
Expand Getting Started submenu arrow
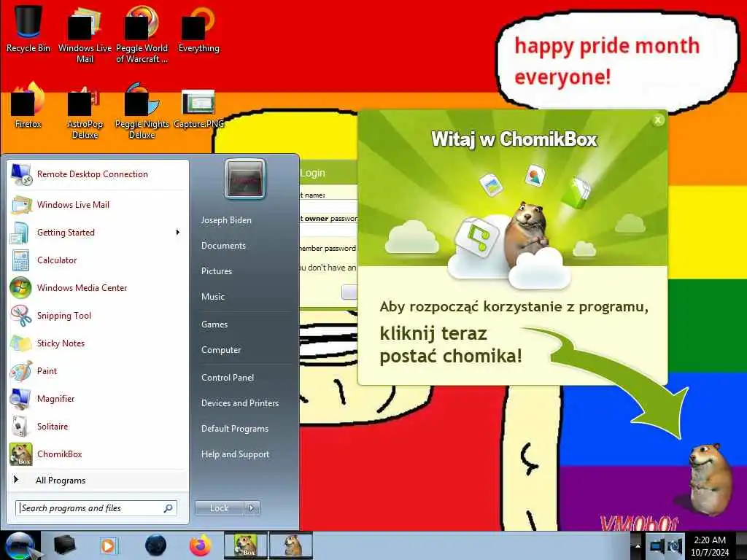pyautogui.click(x=178, y=233)
